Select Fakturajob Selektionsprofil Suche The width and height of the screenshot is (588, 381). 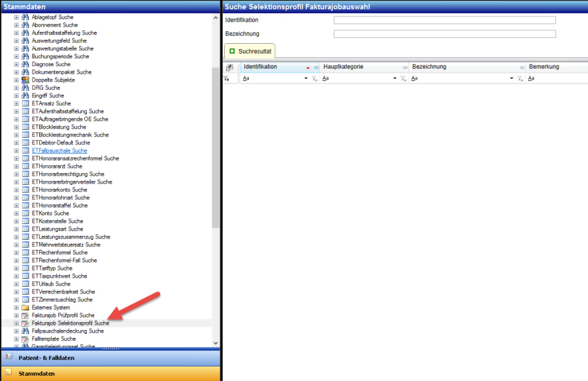[x=71, y=323]
